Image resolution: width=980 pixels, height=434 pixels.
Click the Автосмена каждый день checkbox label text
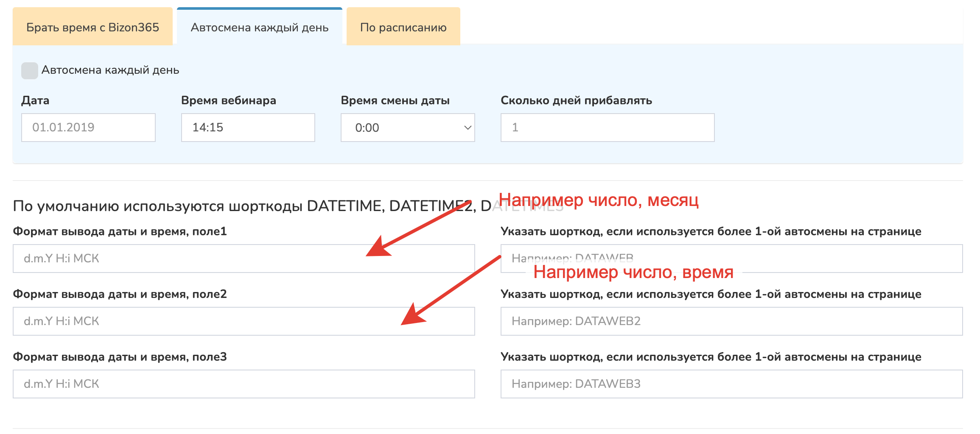tap(110, 70)
